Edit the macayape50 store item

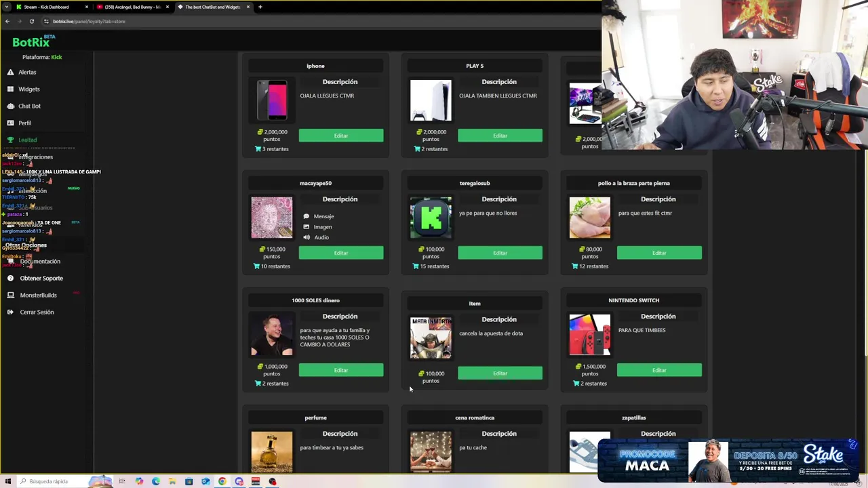341,253
